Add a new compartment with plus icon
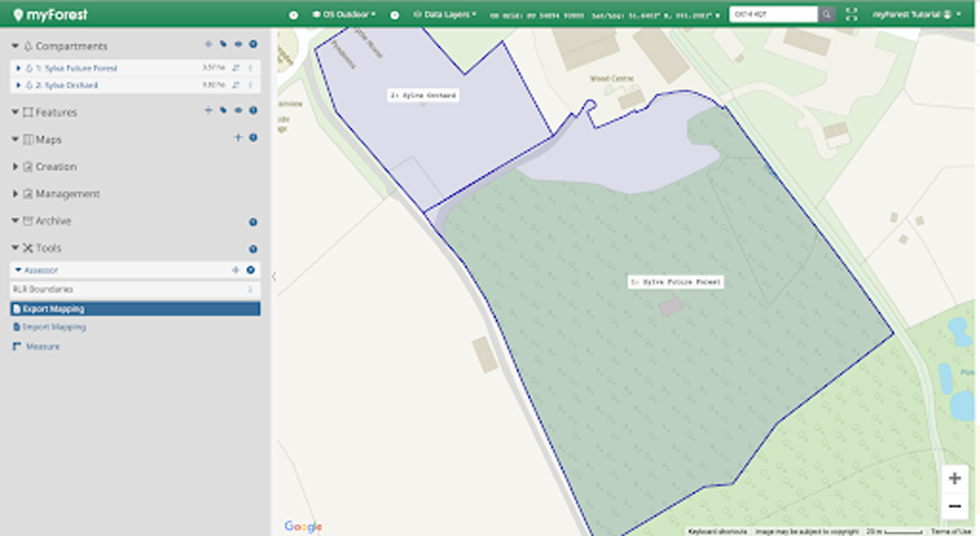The image size is (980, 536). point(208,45)
